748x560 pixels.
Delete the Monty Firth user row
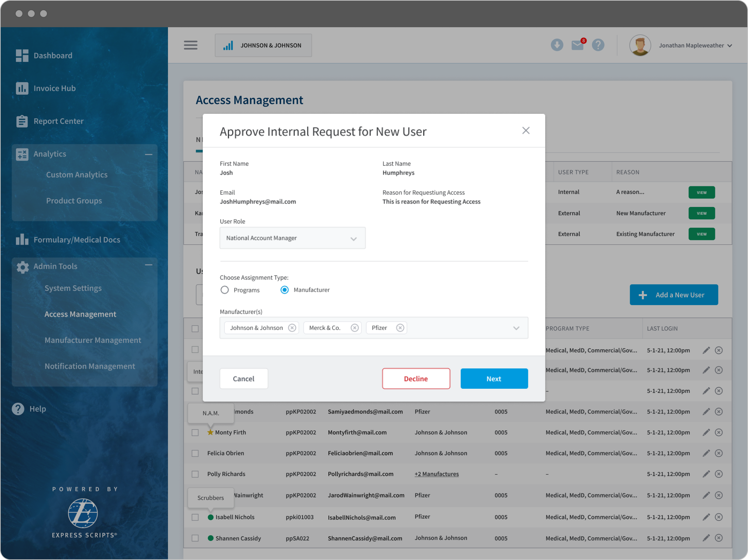point(719,432)
